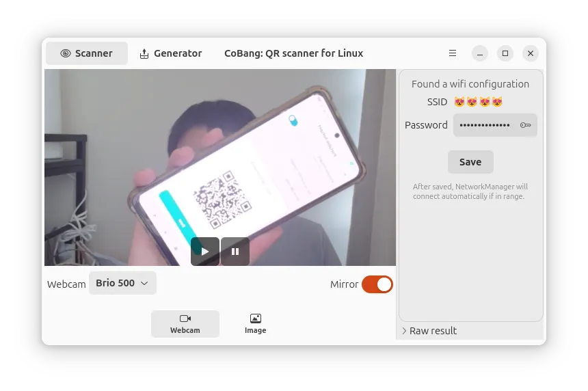
Task: Click the upload icon beside Generator
Action: [144, 53]
